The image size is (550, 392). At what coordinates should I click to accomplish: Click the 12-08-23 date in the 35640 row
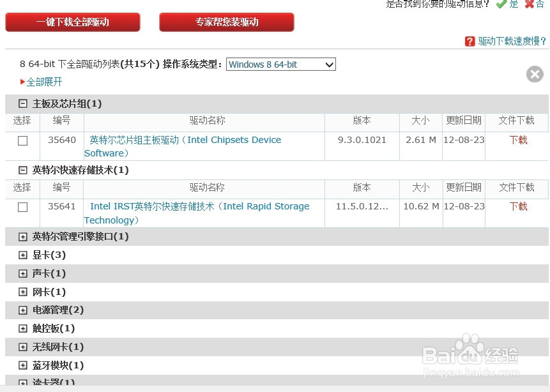pos(464,140)
